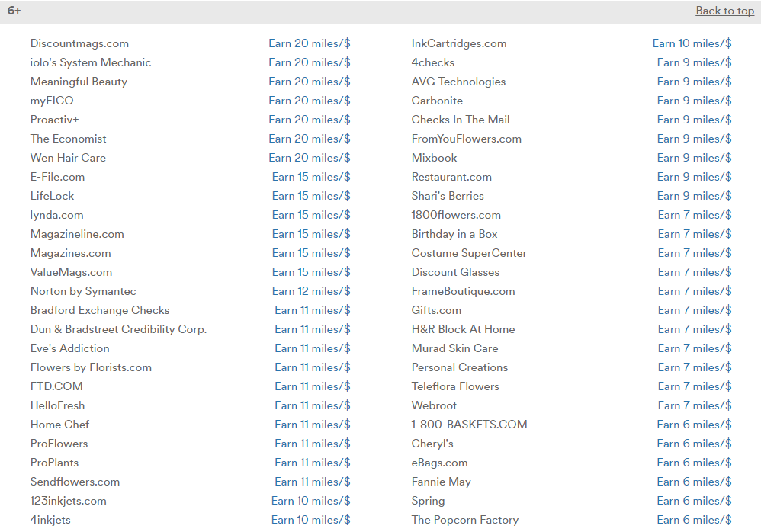Select Meaningful Beauty Earn 20 miles/$ link
The image size is (761, 532).
[309, 82]
